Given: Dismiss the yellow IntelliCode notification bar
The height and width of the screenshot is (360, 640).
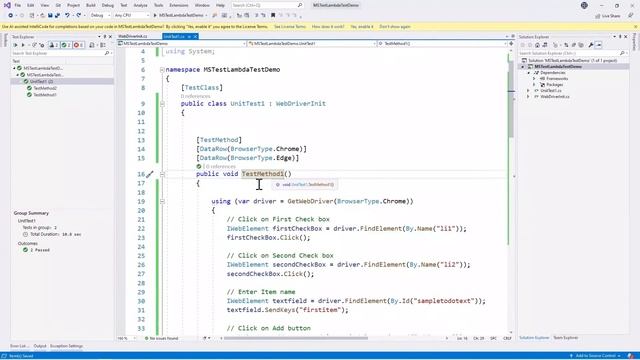Looking at the screenshot, I should [x=636, y=27].
